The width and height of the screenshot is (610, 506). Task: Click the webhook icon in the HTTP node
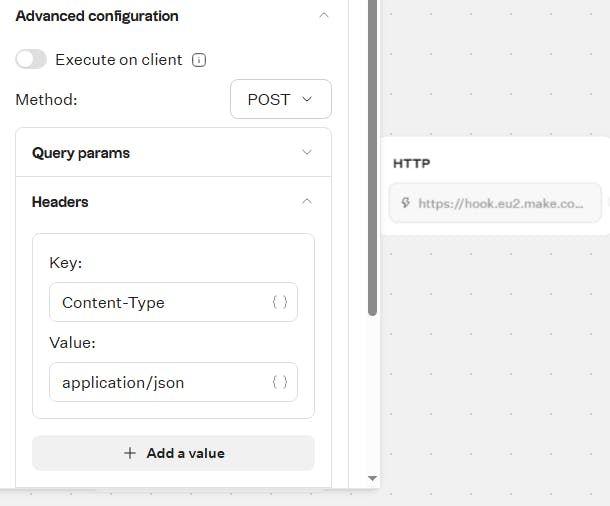[x=405, y=203]
